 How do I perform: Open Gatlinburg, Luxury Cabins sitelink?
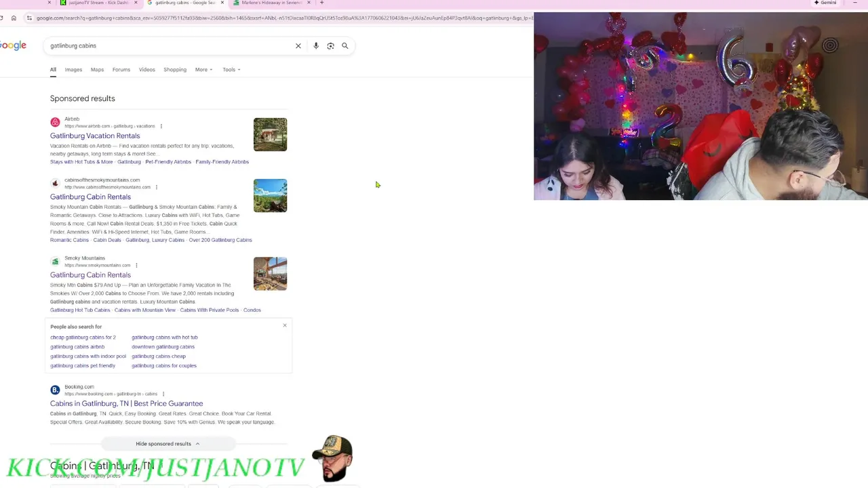pyautogui.click(x=155, y=240)
